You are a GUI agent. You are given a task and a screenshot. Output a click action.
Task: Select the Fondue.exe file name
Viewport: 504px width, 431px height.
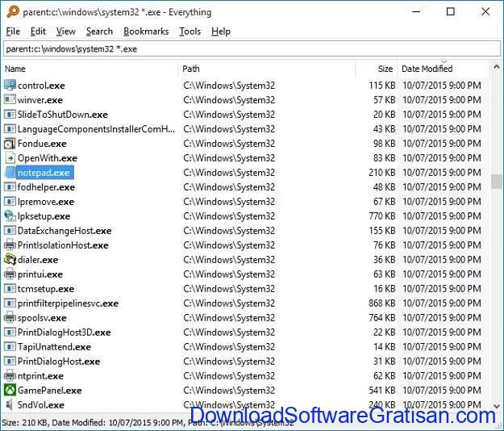coord(42,144)
